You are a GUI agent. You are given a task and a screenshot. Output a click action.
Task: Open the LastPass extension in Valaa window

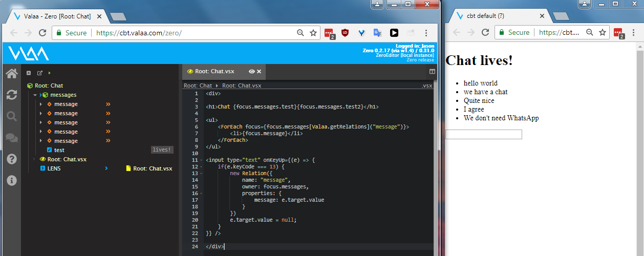point(330,33)
